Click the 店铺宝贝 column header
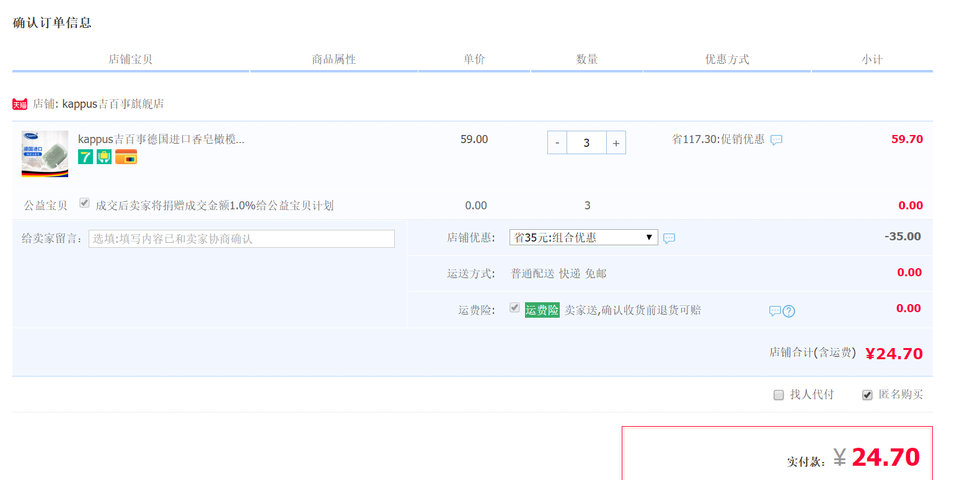 point(131,59)
